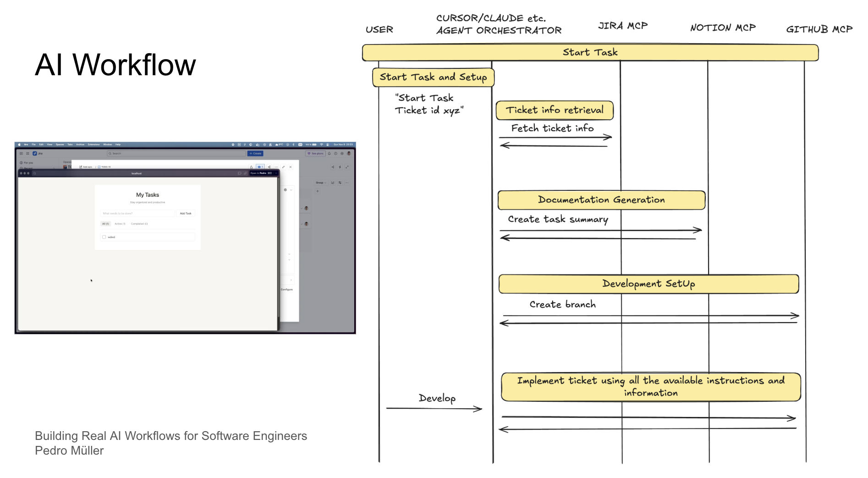Click the Wi-Fi icon in macOS menu bar
The height and width of the screenshot is (478, 868).
[322, 145]
